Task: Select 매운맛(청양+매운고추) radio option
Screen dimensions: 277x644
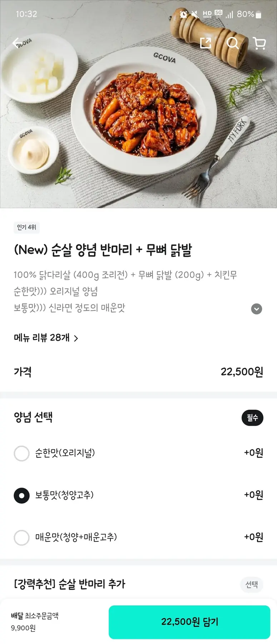Action: (22, 537)
